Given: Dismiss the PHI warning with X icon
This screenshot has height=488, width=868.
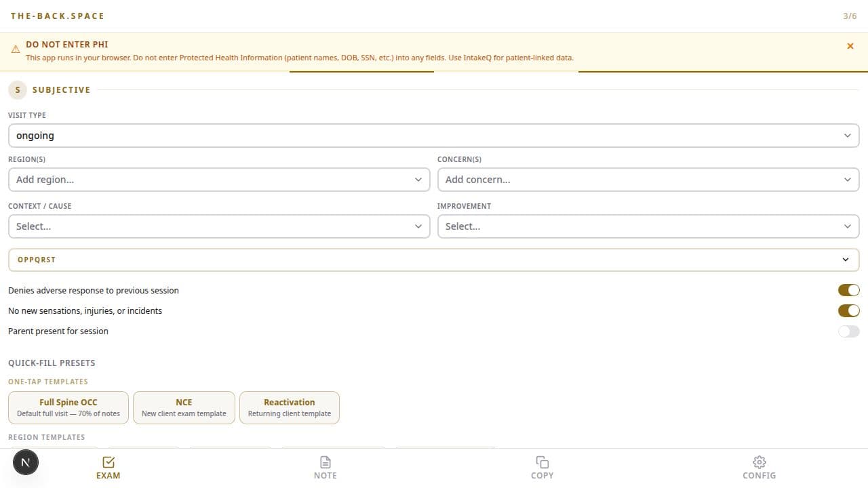Looking at the screenshot, I should (850, 46).
